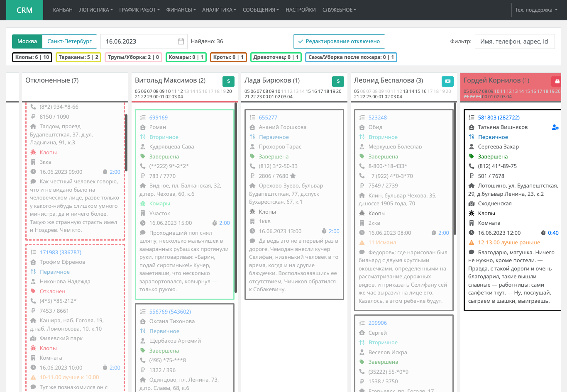Select Москва city toggle
567x392 pixels.
point(27,41)
